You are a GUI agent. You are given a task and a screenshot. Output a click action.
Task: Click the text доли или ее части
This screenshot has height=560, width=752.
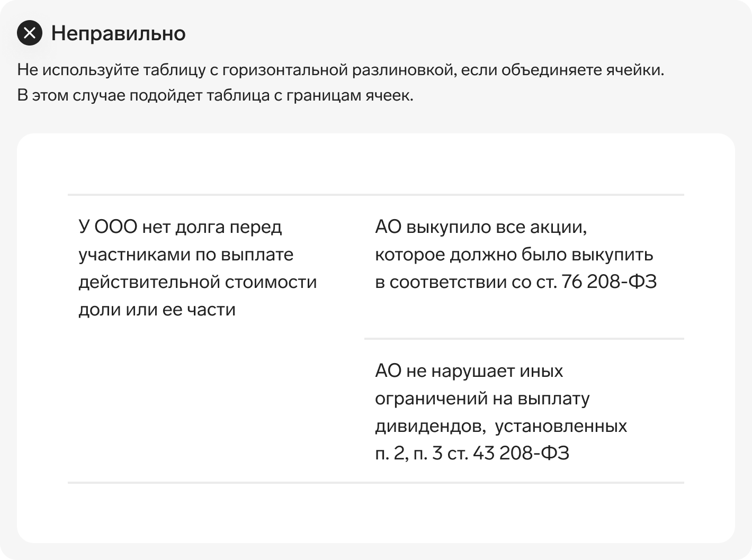(157, 309)
